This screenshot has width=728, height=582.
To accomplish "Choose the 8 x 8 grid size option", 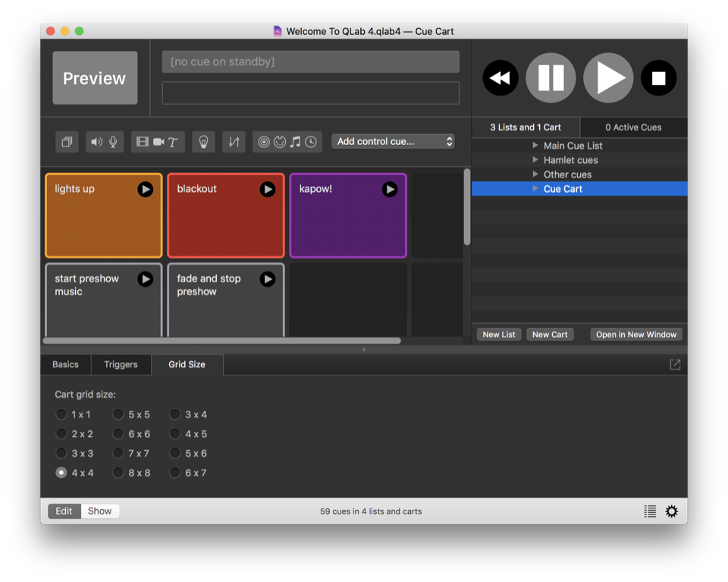I will [118, 473].
